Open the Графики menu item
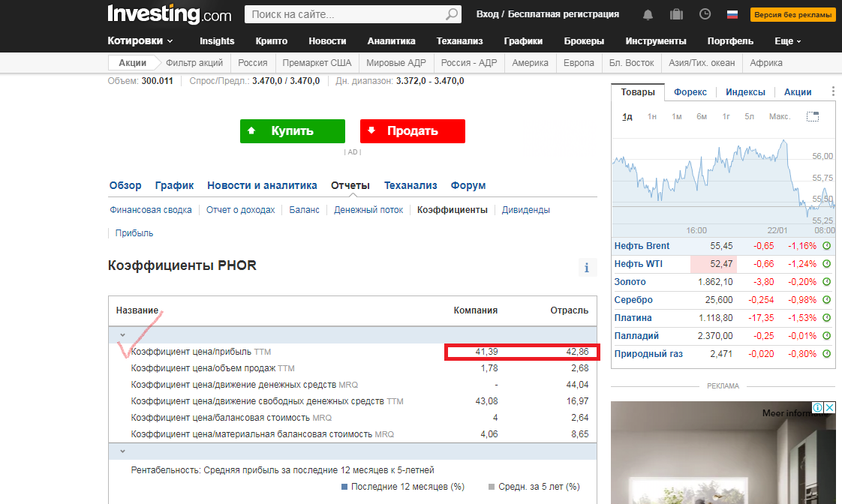The image size is (842, 504). (x=523, y=40)
